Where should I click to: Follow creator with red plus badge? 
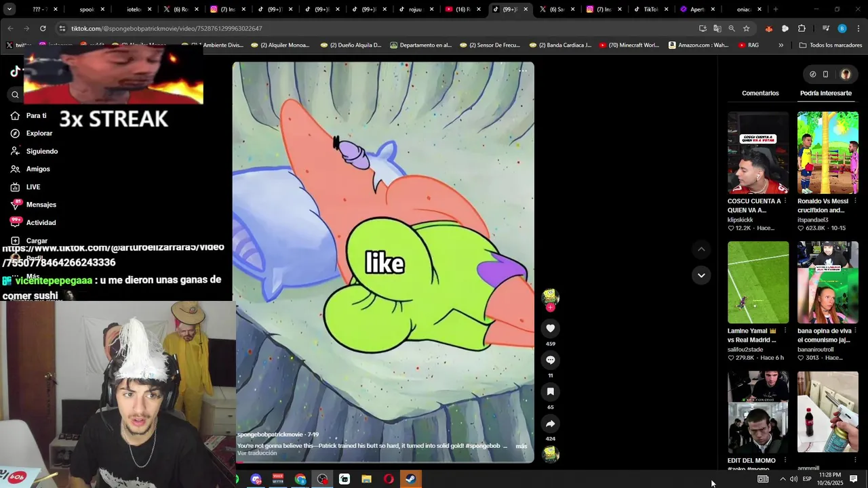click(x=550, y=307)
